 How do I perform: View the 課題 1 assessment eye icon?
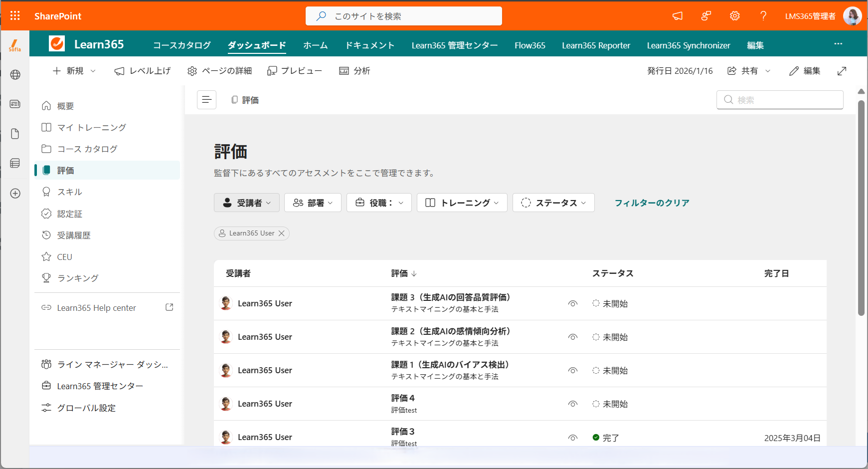tap(573, 370)
